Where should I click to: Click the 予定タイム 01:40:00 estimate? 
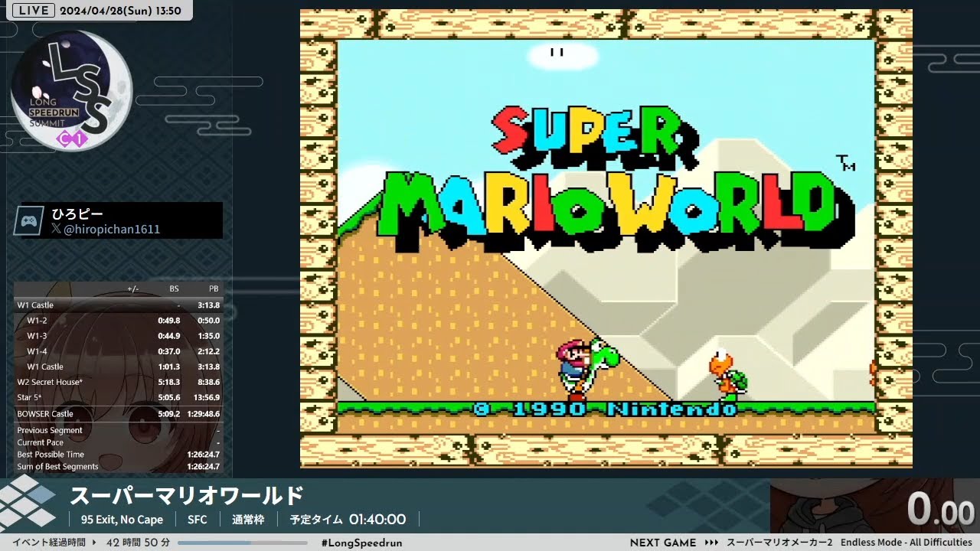click(x=348, y=520)
